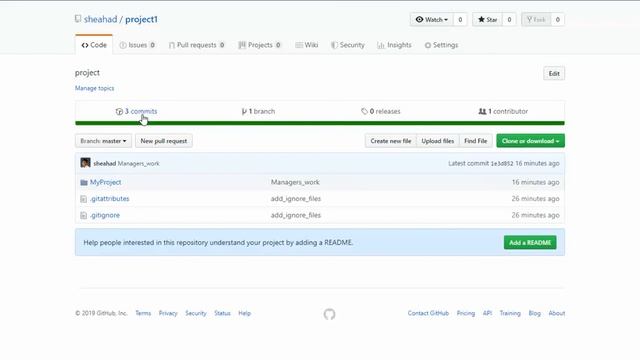Click sheahad author name in commit bar
Image resolution: width=640 pixels, height=360 pixels.
pos(105,163)
